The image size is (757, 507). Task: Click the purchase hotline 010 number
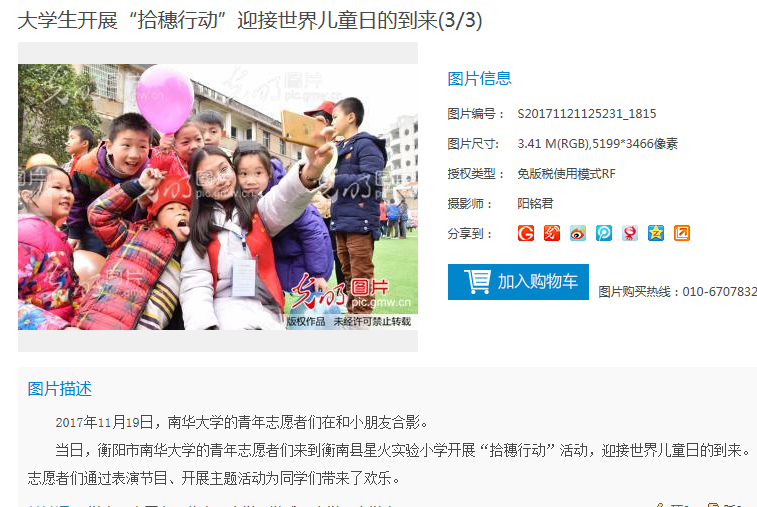719,292
